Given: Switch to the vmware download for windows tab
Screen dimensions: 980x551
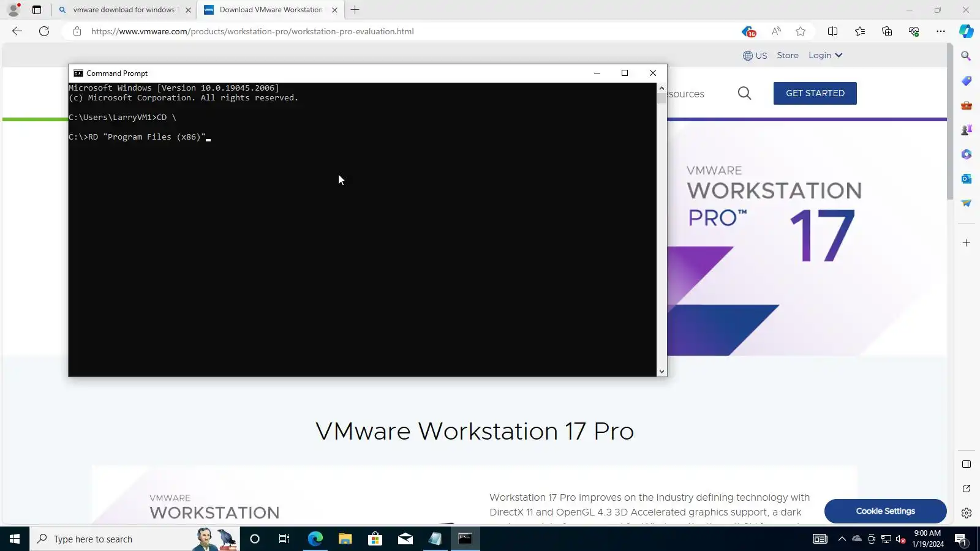Looking at the screenshot, I should (x=124, y=10).
